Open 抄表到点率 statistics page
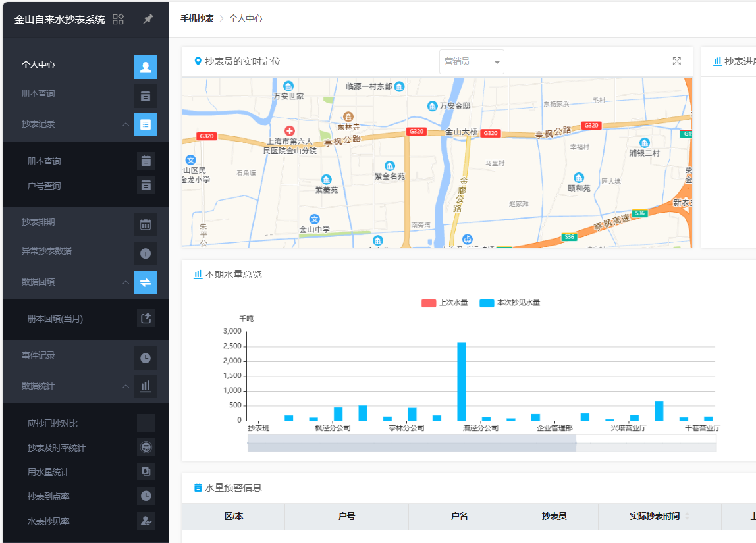This screenshot has width=756, height=543. click(48, 496)
